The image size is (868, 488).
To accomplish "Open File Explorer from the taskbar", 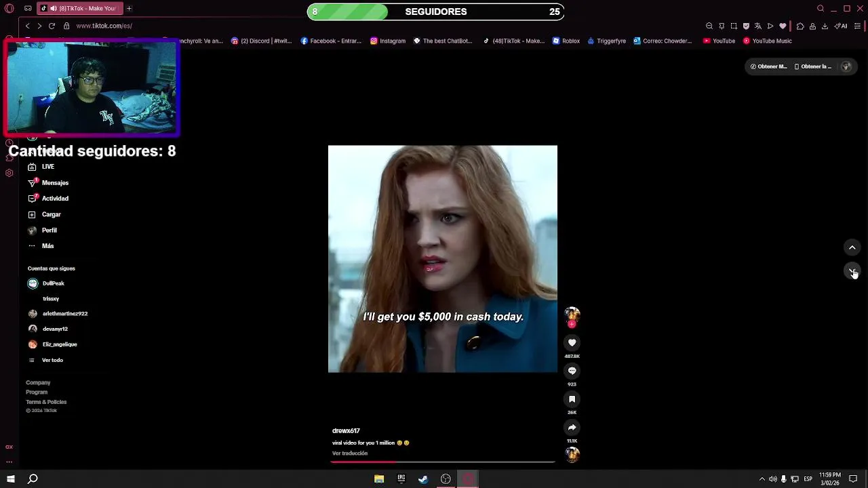I will (x=379, y=479).
